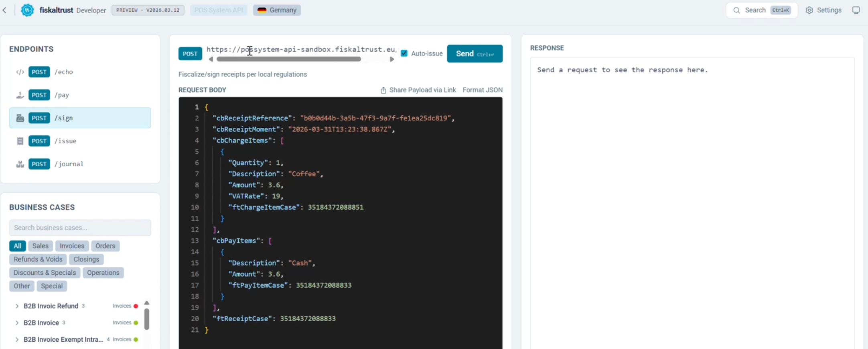The height and width of the screenshot is (349, 868).
Task: Click the Share Payload via Link icon
Action: point(383,90)
